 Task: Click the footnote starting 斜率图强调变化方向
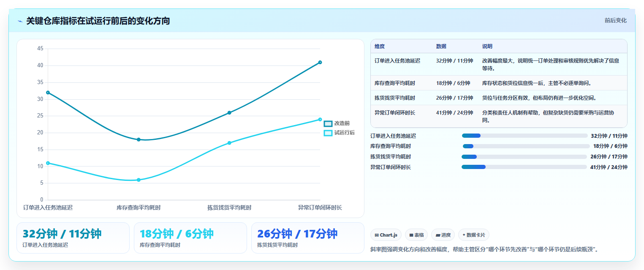point(484,250)
